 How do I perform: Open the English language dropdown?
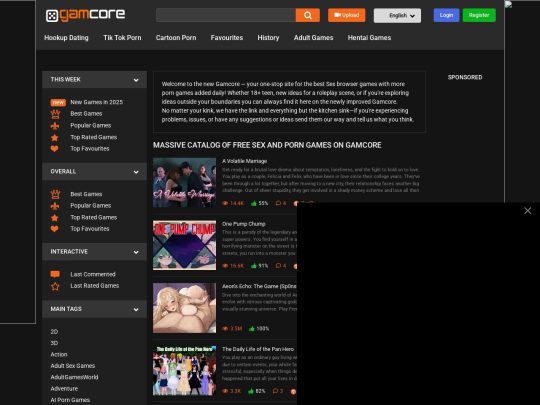click(x=397, y=15)
